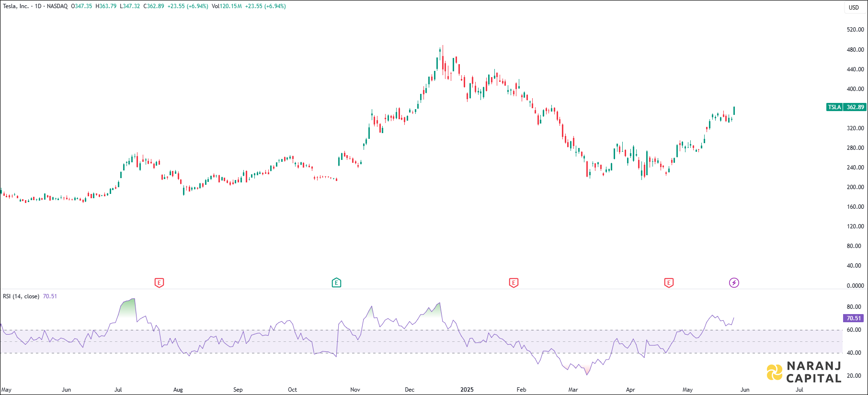The width and height of the screenshot is (868, 395).
Task: Click the Oct label on the time axis
Action: pos(292,390)
